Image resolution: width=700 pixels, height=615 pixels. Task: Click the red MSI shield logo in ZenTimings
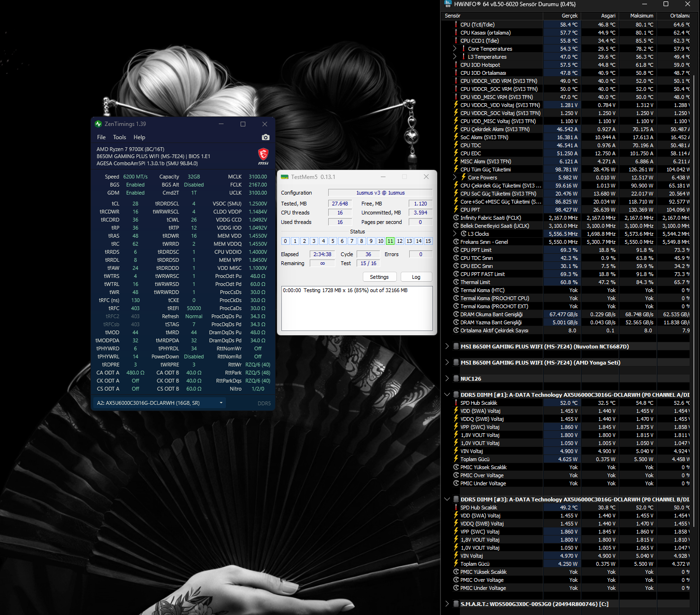[263, 154]
